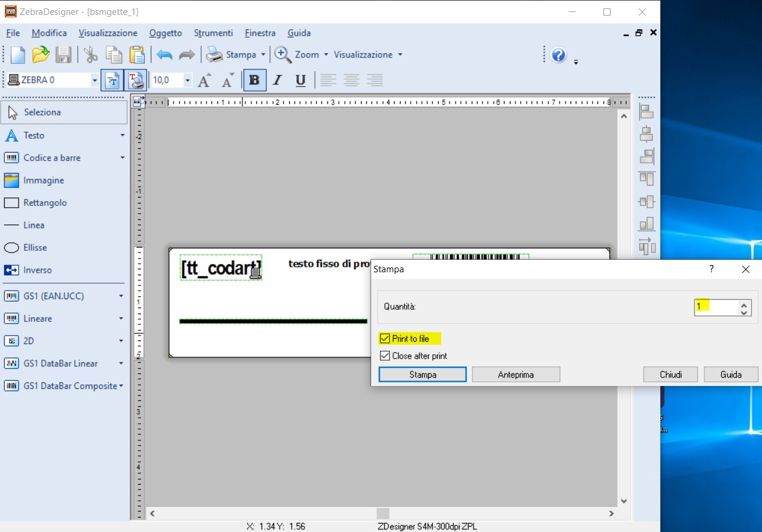The image size is (762, 532).
Task: Expand 2D barcode dropdown
Action: point(121,341)
